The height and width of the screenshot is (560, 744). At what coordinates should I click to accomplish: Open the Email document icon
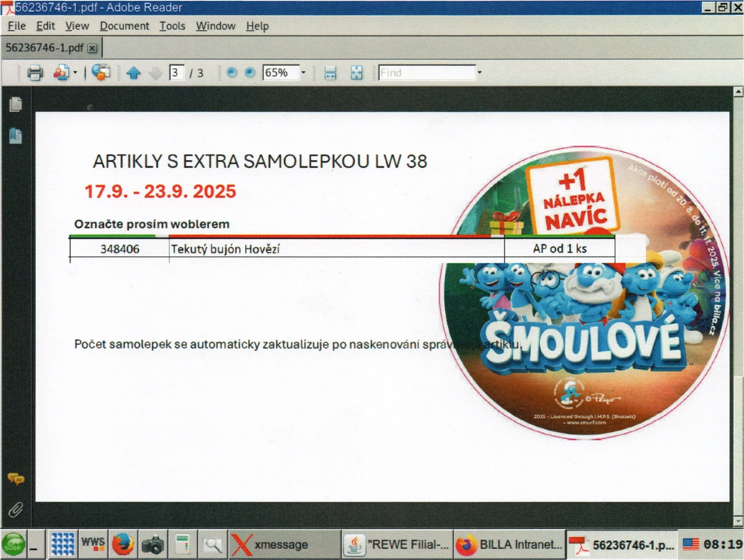(x=61, y=73)
